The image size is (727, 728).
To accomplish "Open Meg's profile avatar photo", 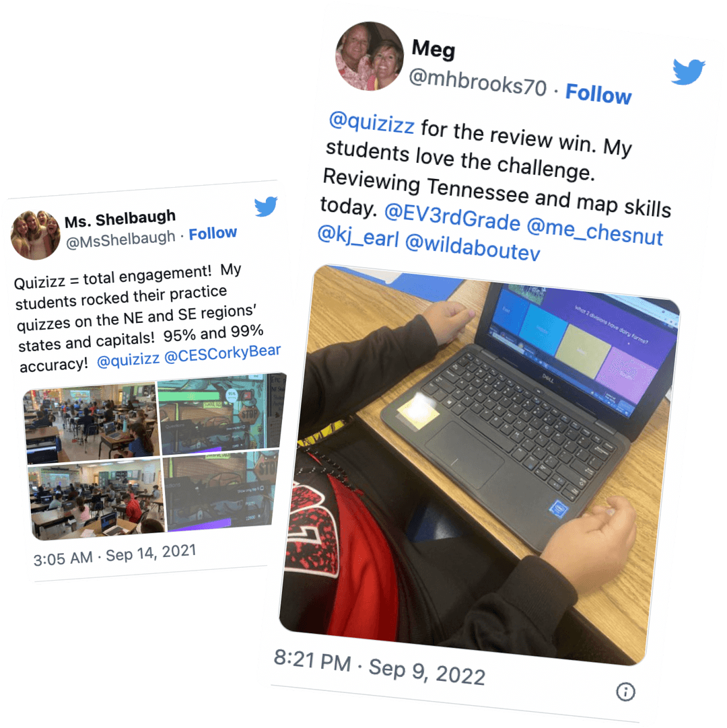I will coord(370,56).
